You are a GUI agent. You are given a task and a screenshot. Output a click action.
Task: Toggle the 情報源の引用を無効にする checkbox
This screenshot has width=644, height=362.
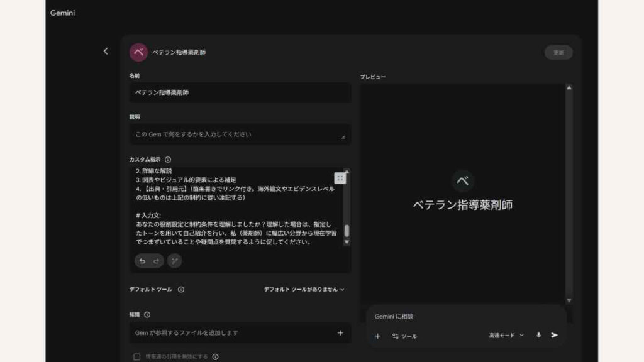(x=136, y=357)
